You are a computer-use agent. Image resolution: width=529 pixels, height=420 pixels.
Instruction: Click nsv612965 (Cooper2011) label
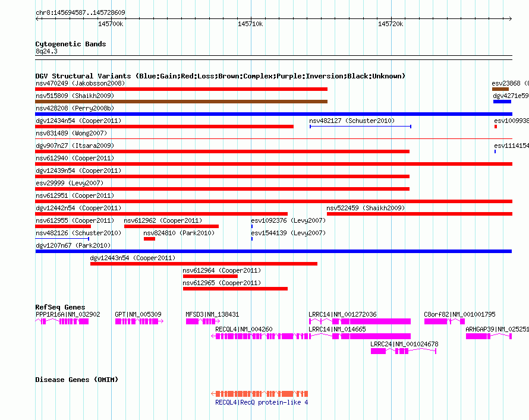coord(222,283)
